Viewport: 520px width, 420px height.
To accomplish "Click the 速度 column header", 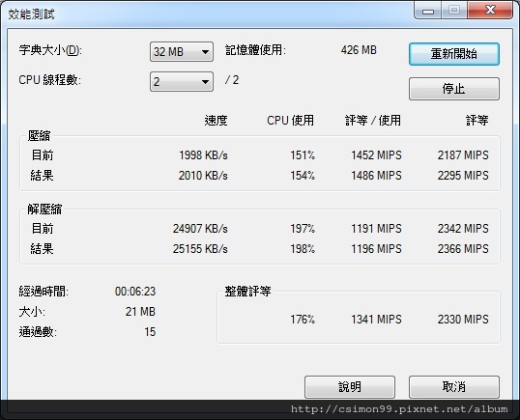I will click(x=216, y=121).
